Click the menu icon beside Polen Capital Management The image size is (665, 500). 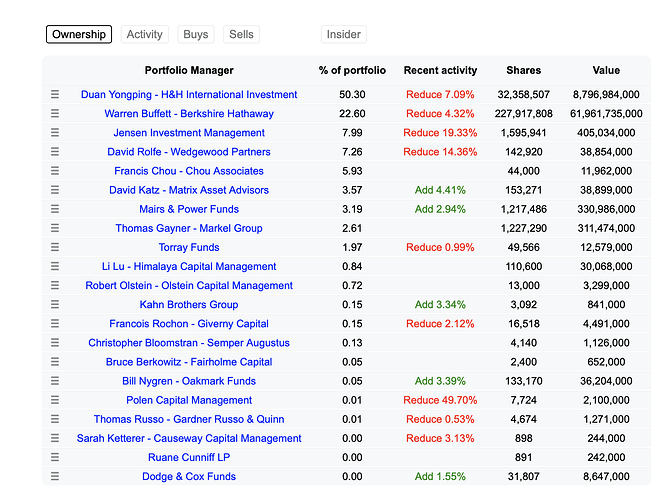pos(55,399)
